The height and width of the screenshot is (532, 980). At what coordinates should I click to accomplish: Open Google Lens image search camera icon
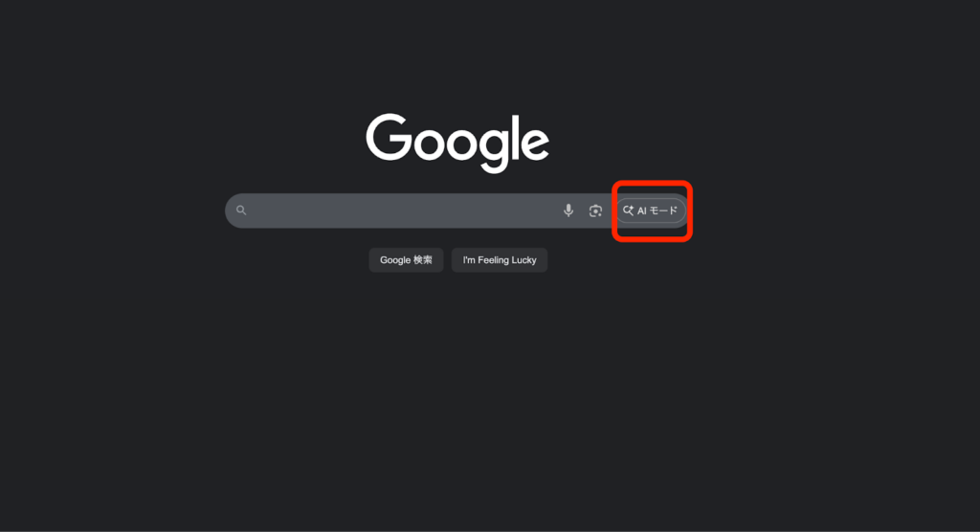click(x=595, y=211)
